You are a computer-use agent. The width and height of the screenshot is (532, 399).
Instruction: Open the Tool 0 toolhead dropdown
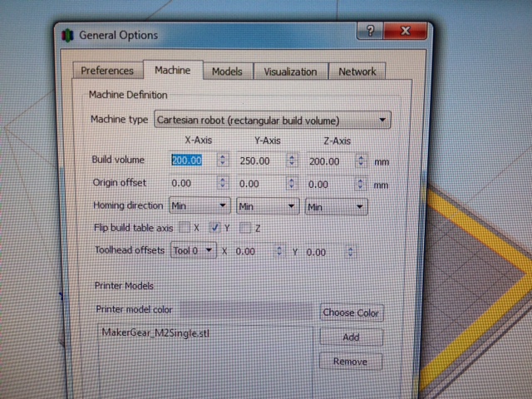tap(194, 249)
